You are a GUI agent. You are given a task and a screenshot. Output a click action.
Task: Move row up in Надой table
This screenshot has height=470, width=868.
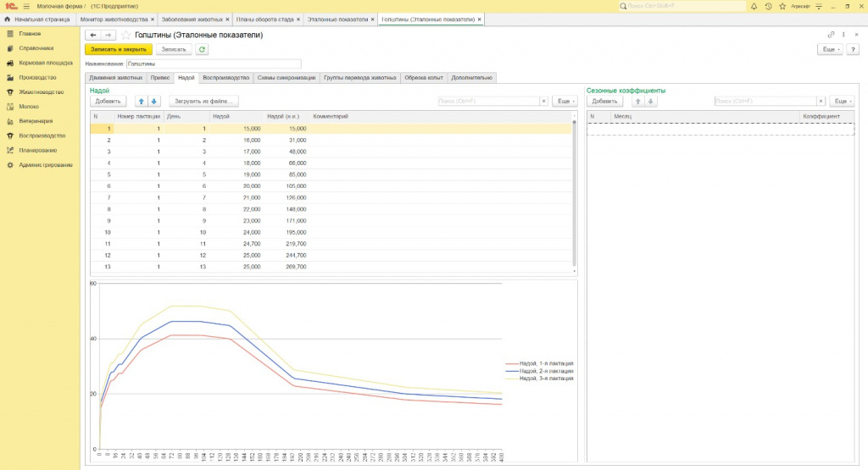pyautogui.click(x=142, y=101)
